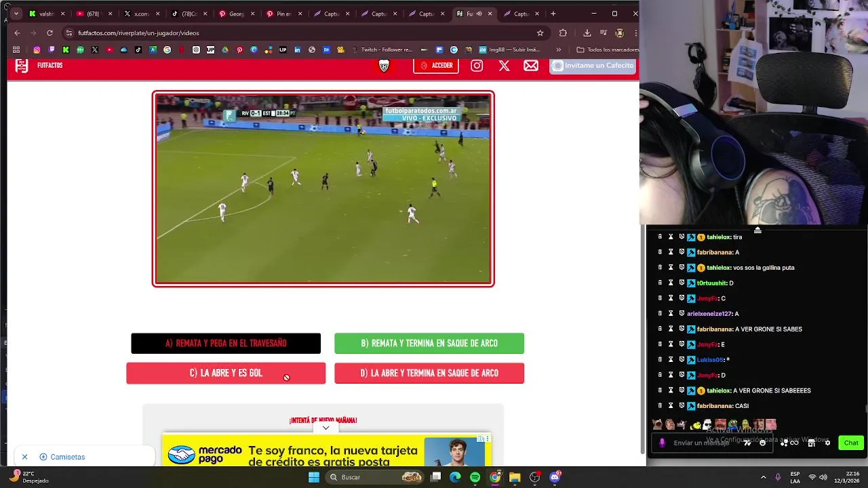This screenshot has width=868, height=488.
Task: Click the ACCEDER login button
Action: [436, 66]
